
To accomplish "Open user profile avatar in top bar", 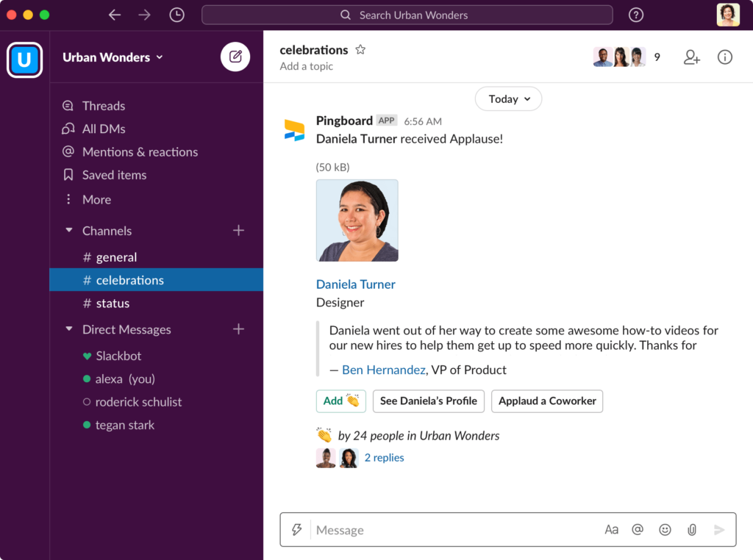I will 728,15.
